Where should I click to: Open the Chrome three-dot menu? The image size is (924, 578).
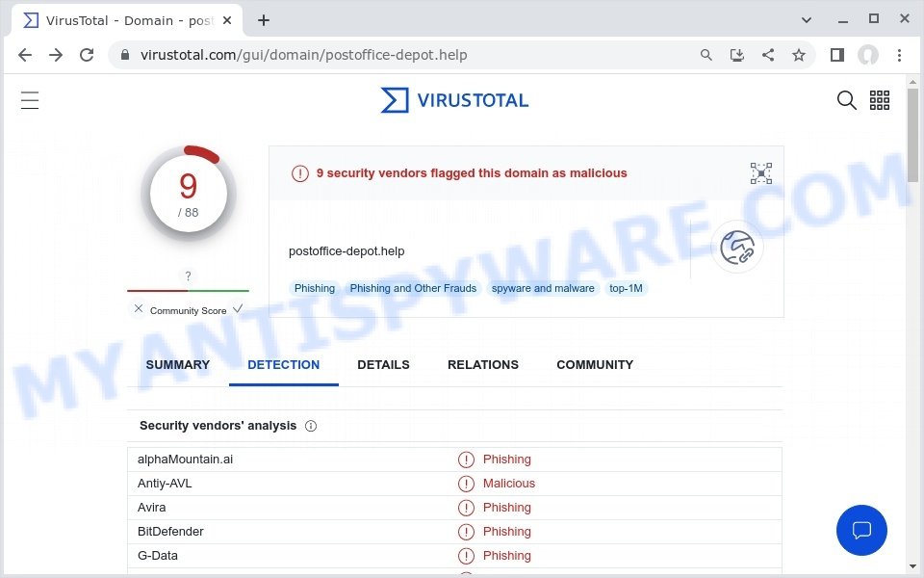[x=899, y=55]
